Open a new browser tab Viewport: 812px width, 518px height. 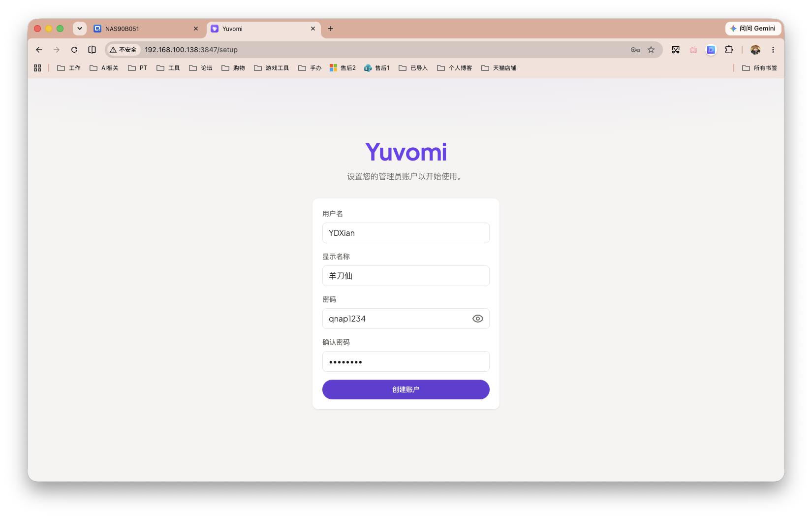331,29
